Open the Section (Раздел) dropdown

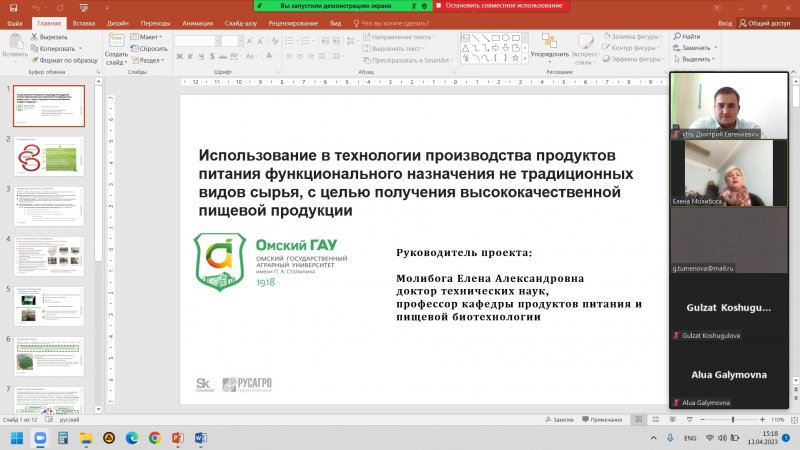pos(148,60)
